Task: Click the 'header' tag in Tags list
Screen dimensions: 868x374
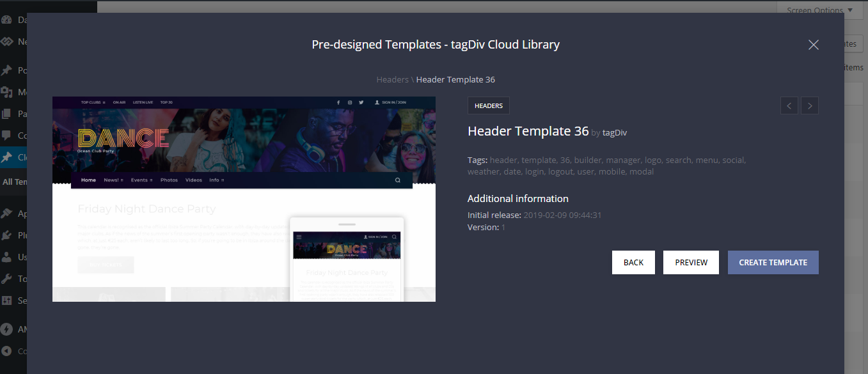Action: click(x=503, y=160)
